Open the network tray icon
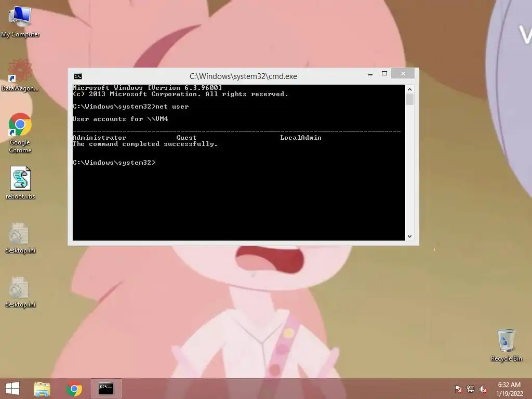The image size is (532, 399). click(x=471, y=389)
